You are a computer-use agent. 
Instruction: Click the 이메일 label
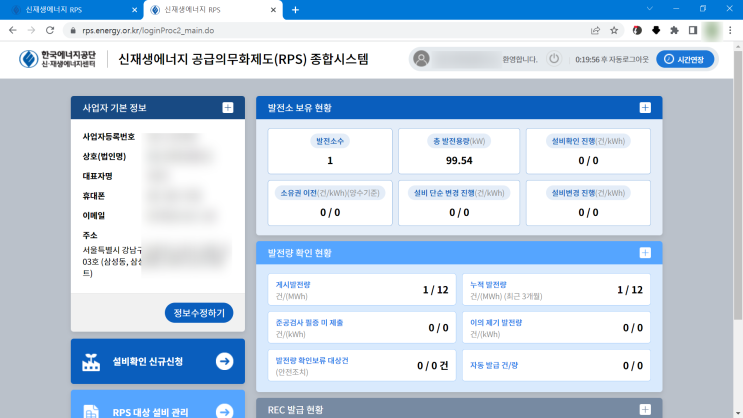(x=94, y=216)
